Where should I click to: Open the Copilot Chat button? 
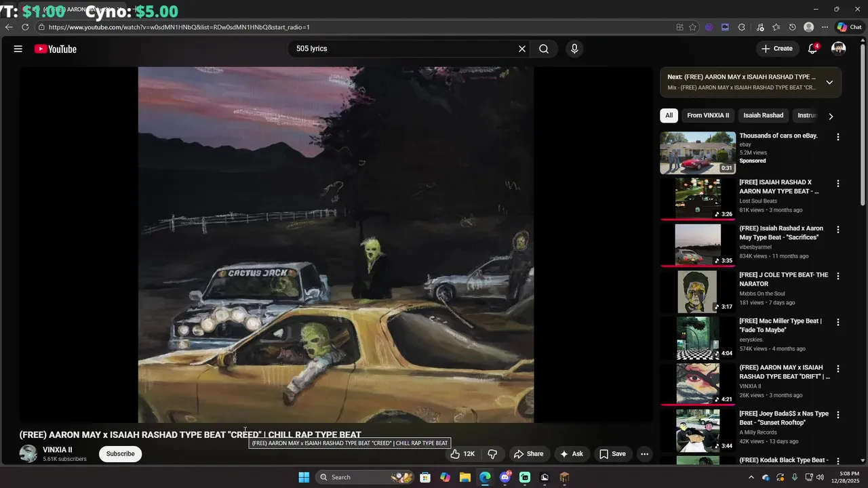click(849, 27)
